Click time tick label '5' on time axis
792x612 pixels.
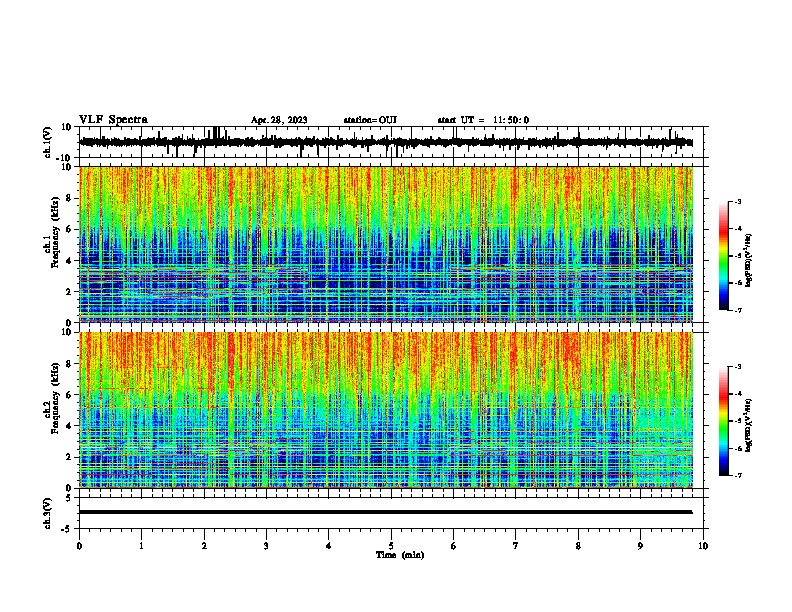point(391,546)
